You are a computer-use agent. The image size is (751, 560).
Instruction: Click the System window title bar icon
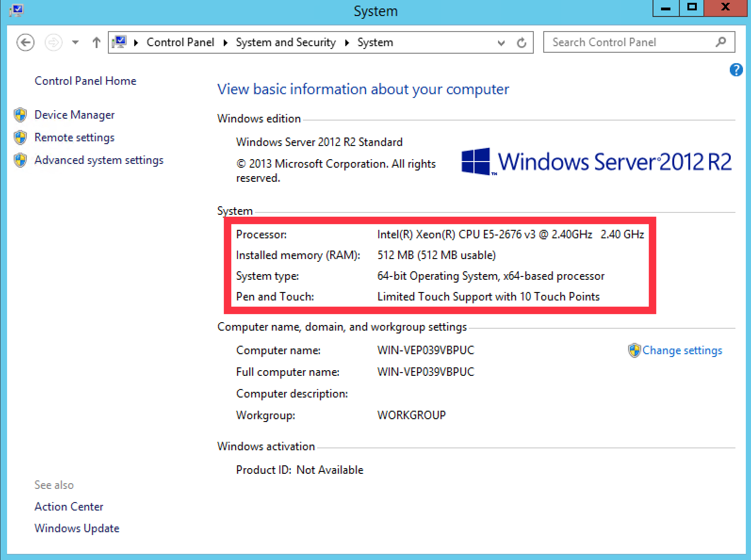coord(16,10)
